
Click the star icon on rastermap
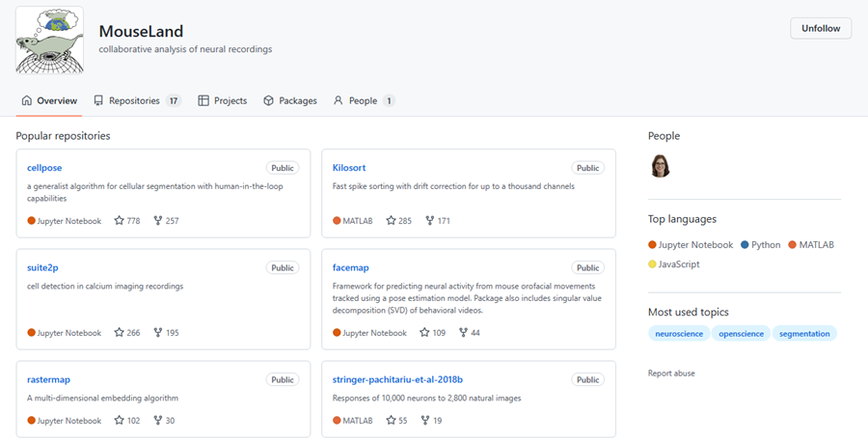click(x=120, y=421)
